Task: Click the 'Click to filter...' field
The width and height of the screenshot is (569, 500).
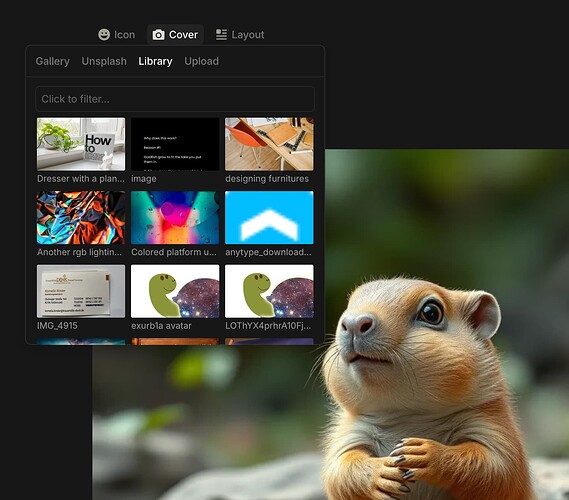Action: click(x=175, y=99)
